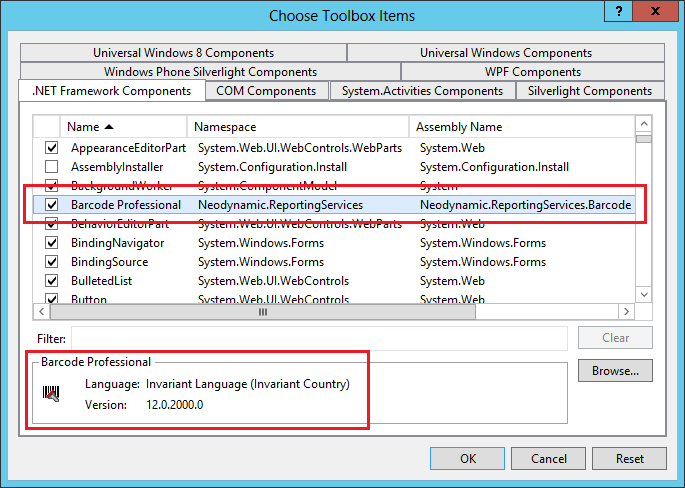Click the Name column sort arrow
685x488 pixels.
tap(109, 127)
